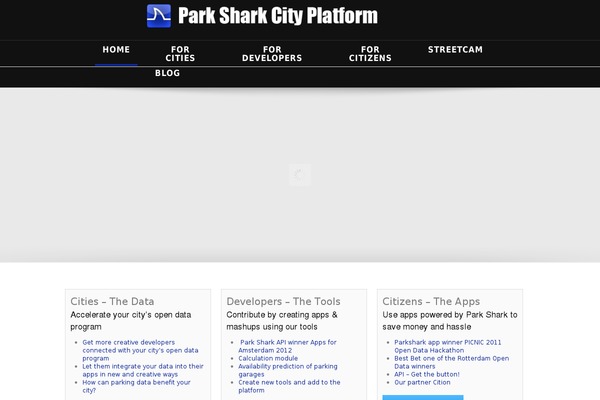Open the Home menu item
This screenshot has height=400, width=600.
pyautogui.click(x=116, y=49)
